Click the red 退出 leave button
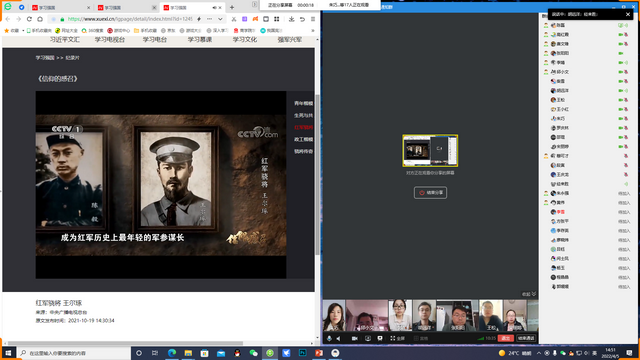 coord(506,338)
